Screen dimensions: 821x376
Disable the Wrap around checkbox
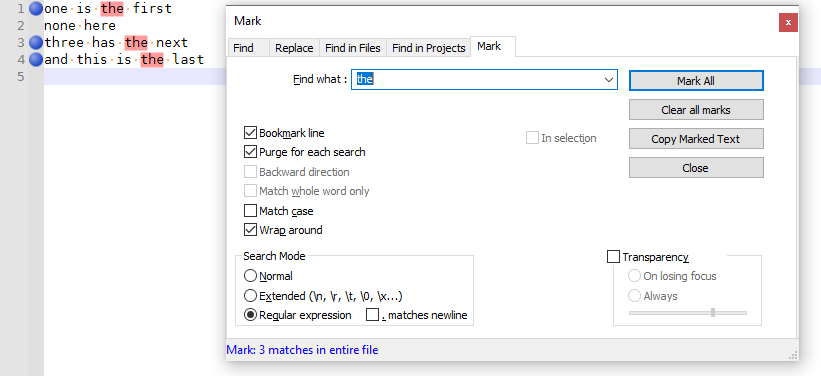pyautogui.click(x=250, y=230)
